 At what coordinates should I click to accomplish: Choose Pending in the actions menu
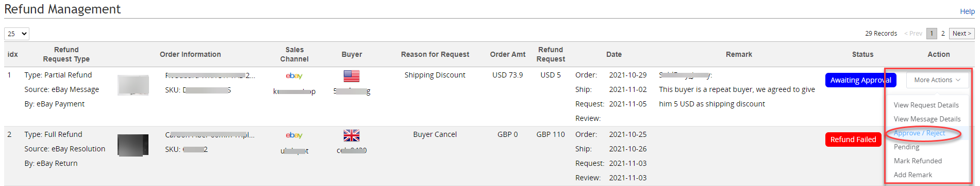pyautogui.click(x=906, y=147)
